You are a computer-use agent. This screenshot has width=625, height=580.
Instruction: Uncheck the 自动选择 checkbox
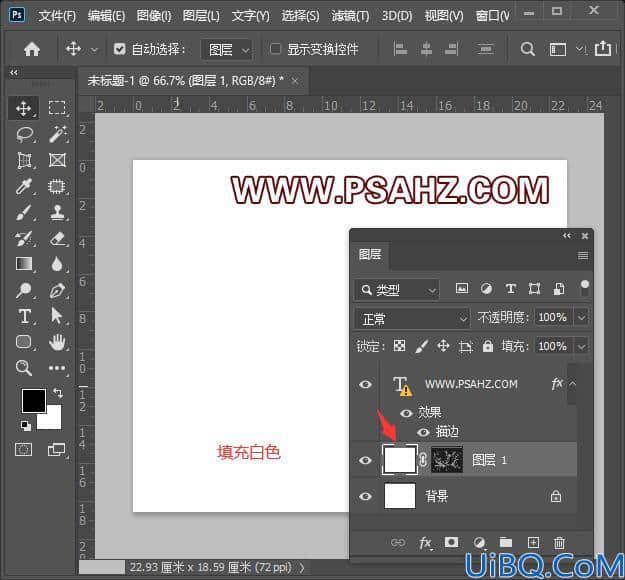[120, 49]
